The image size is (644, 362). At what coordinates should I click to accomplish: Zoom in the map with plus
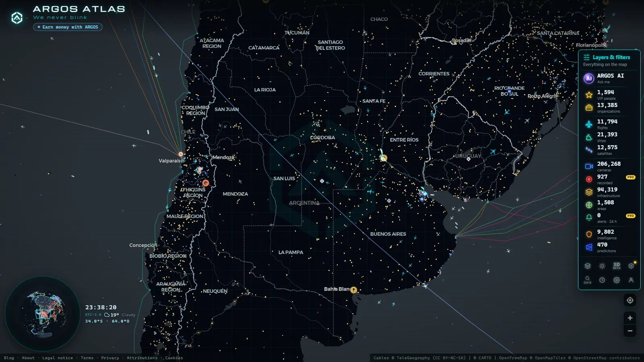[630, 318]
